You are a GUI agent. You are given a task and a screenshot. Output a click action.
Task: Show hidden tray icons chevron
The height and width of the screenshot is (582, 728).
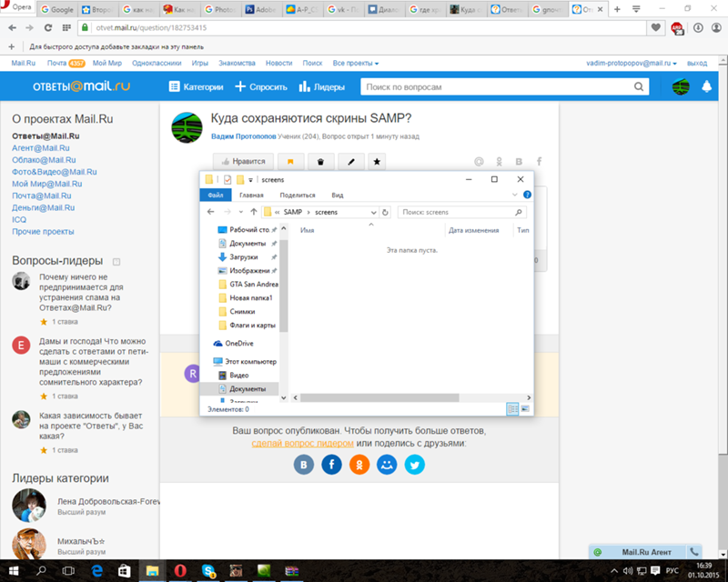613,571
